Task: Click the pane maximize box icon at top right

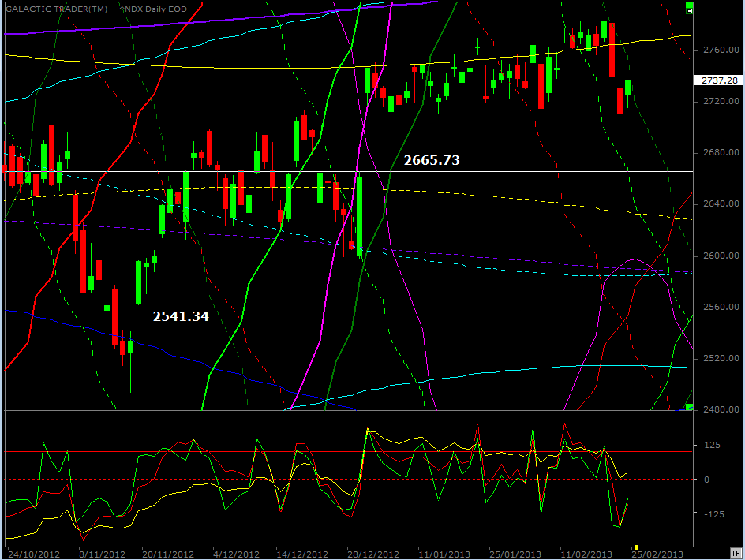Action: point(690,11)
